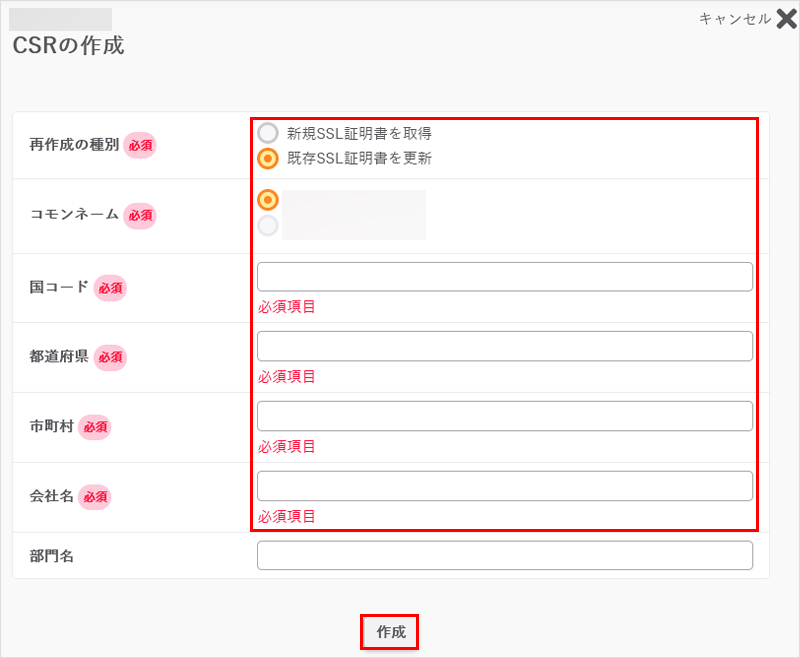Image resolution: width=800 pixels, height=658 pixels.
Task: Select the 既存SSL証明書を更新 radio button
Action: pyautogui.click(x=268, y=158)
